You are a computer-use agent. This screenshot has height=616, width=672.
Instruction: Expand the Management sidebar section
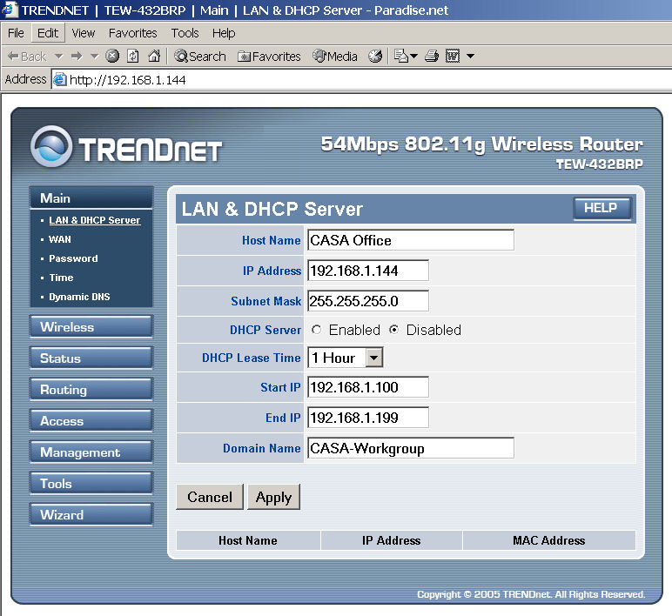point(91,452)
